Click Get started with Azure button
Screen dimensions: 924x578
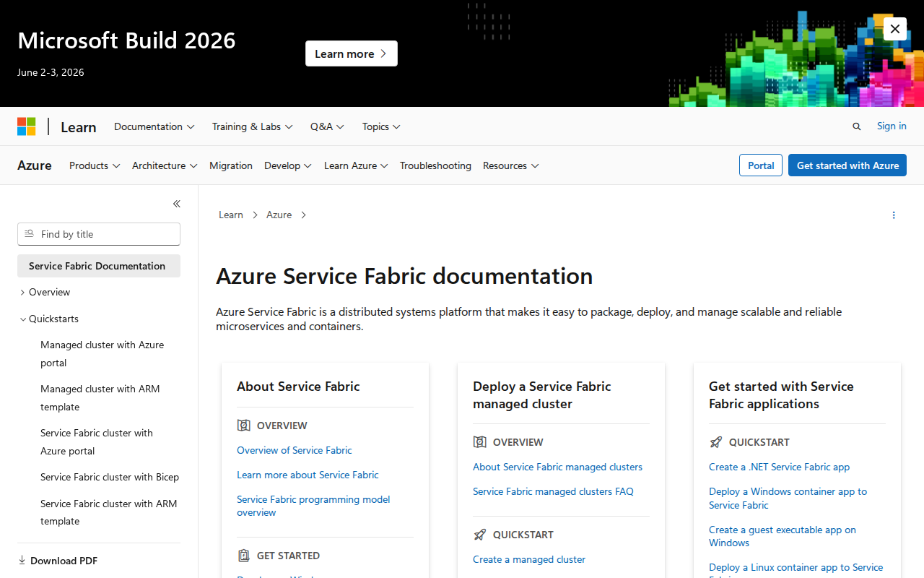click(847, 165)
